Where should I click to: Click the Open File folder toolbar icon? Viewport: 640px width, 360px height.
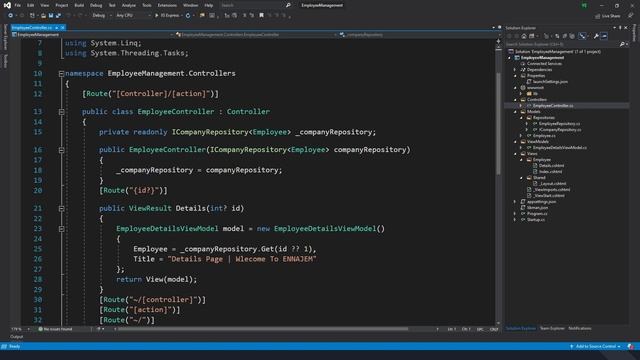pos(43,16)
